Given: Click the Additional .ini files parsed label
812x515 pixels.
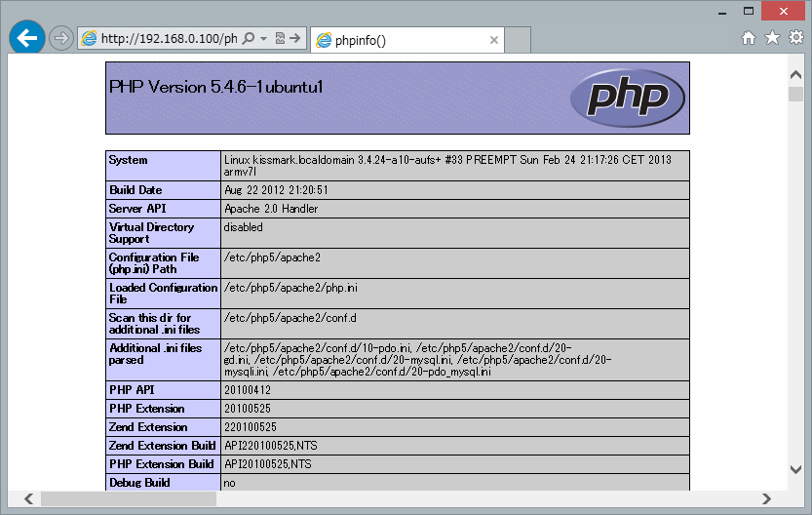Looking at the screenshot, I should tap(155, 354).
